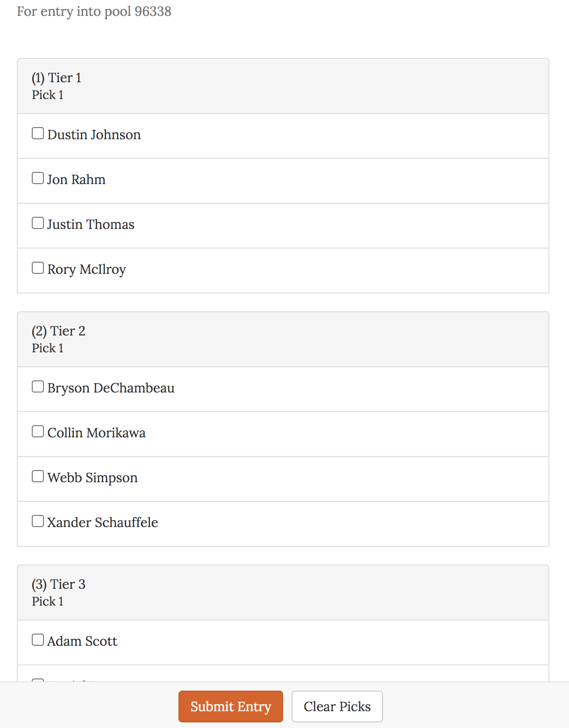Check Adam Scott in Tier 3
Viewport: 569px width, 728px height.
(37, 640)
